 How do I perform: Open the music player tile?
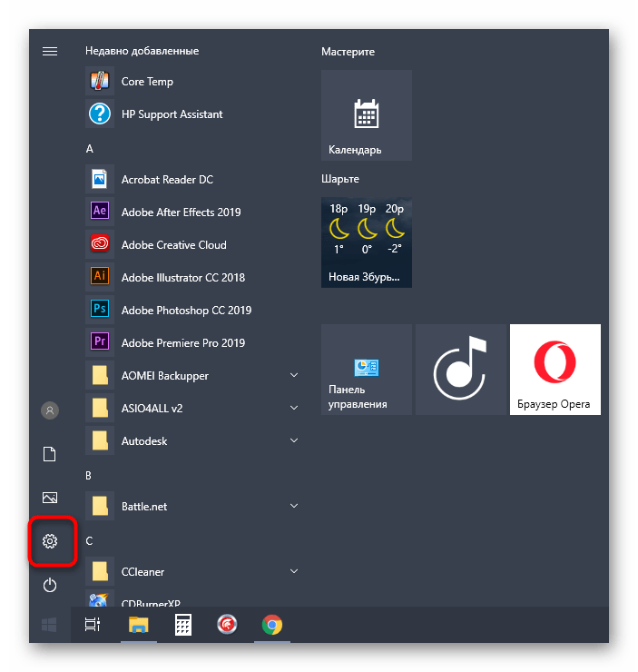click(461, 370)
